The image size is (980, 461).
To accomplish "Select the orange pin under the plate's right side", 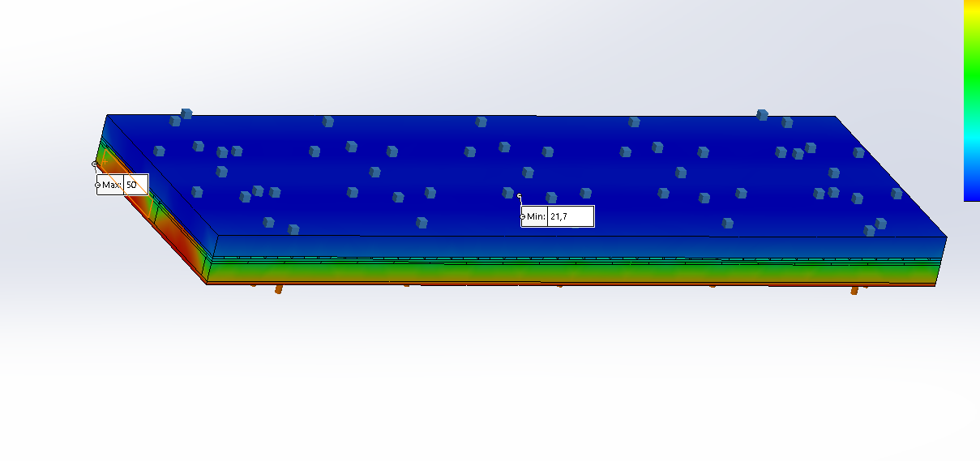I will point(854,289).
